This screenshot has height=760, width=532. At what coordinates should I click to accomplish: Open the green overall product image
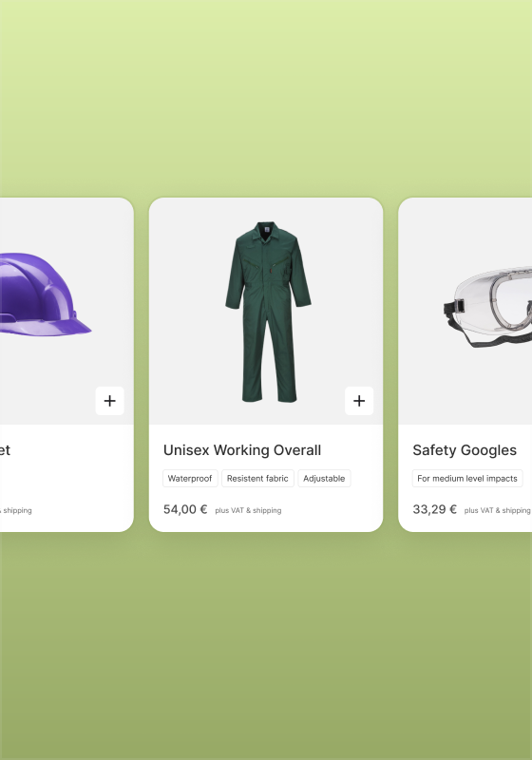(x=268, y=313)
